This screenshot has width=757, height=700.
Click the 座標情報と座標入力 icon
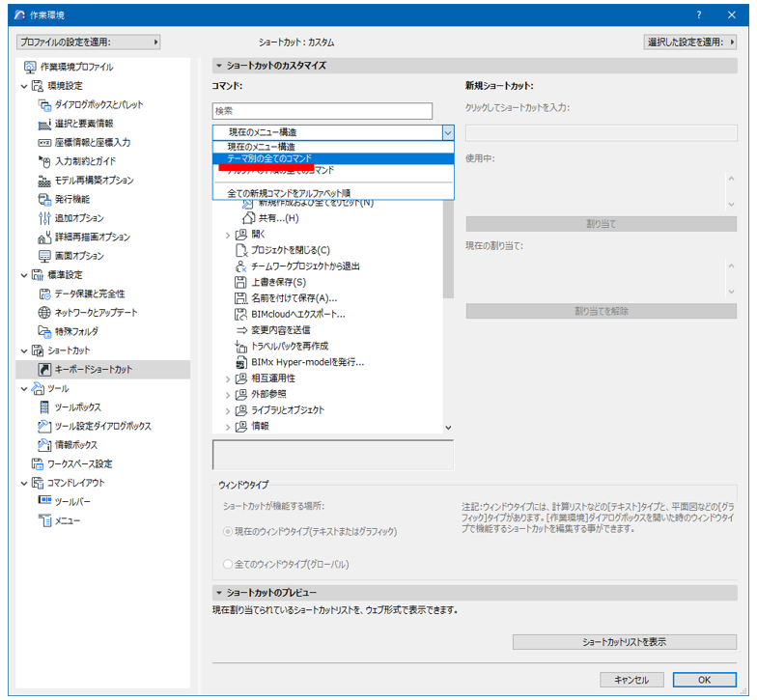coord(44,143)
